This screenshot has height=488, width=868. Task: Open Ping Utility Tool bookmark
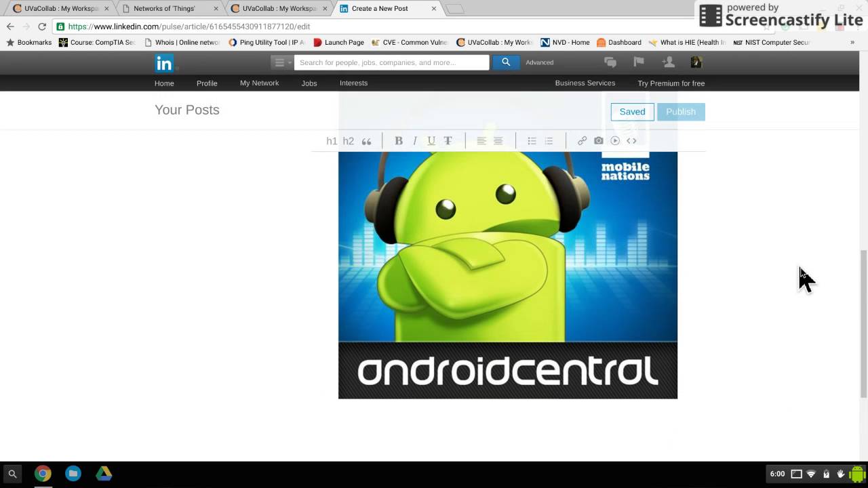pos(267,42)
